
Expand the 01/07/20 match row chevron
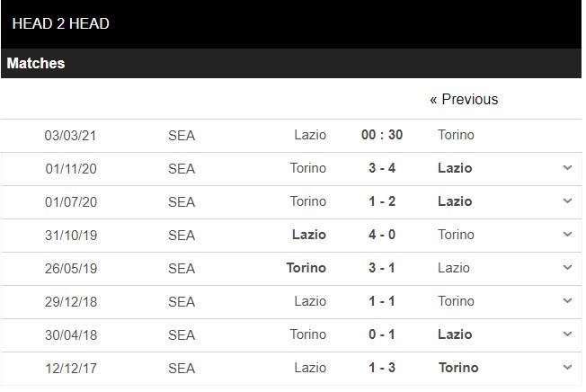(567, 201)
